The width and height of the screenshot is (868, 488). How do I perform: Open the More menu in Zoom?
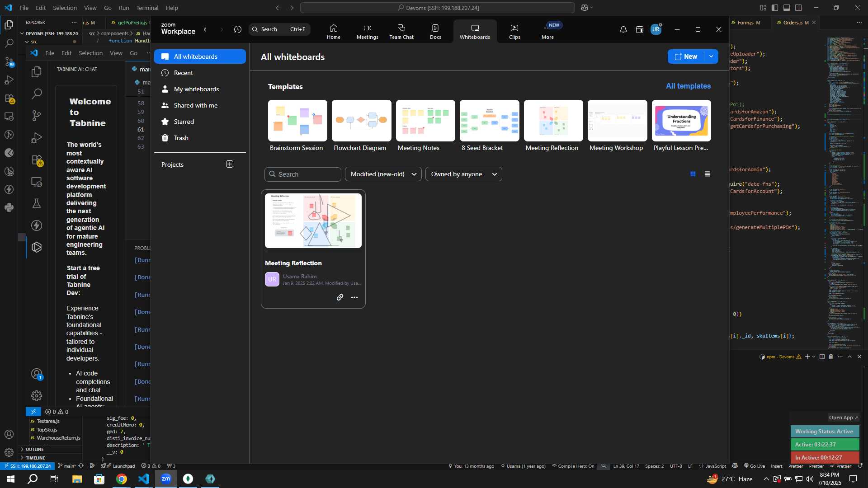pos(547,32)
